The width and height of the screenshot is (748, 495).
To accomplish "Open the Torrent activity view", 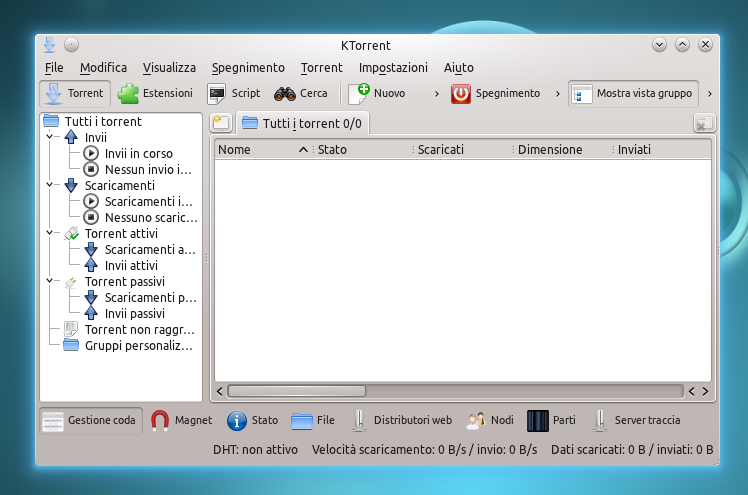I will 75,93.
